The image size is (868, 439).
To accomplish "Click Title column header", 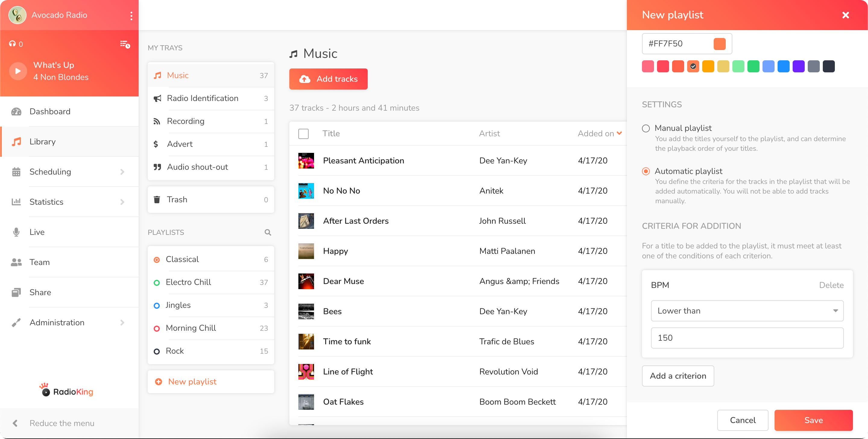I will tap(331, 134).
